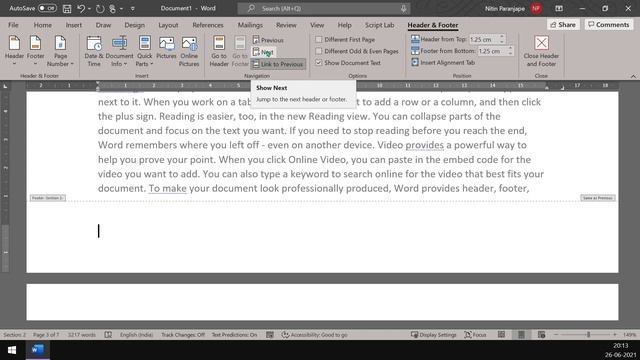
Task: Click the microphone icon in search box
Action: tap(403, 8)
